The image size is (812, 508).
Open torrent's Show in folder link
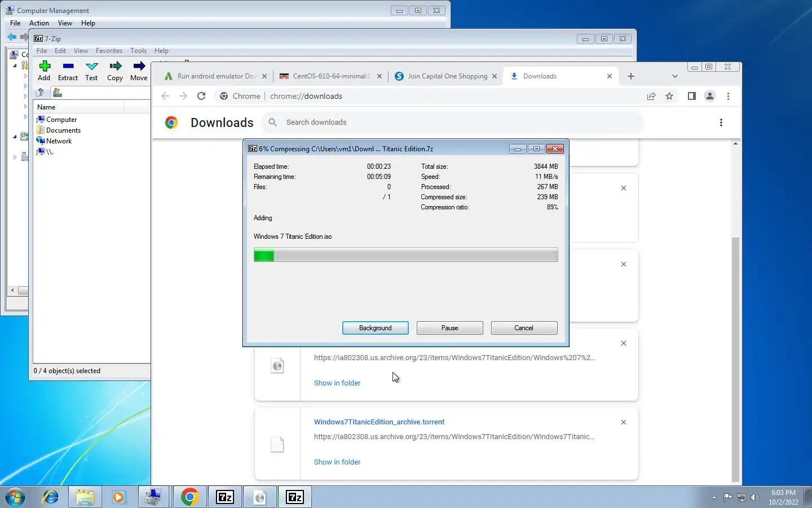click(x=337, y=462)
